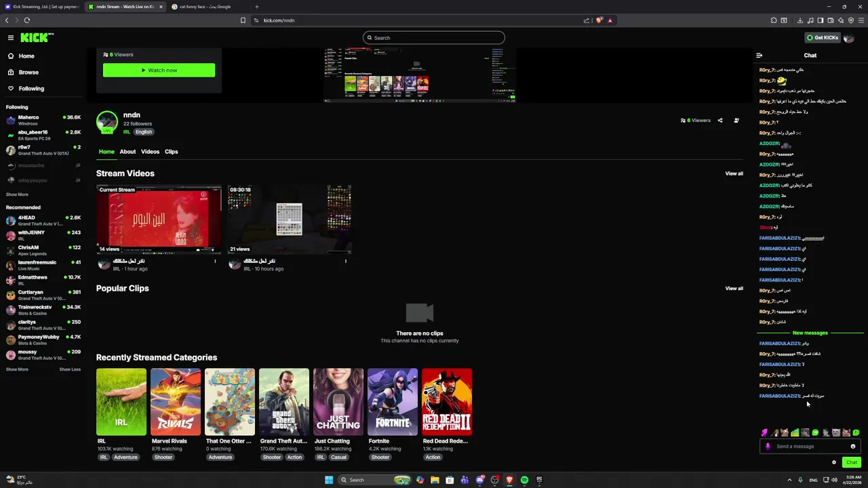This screenshot has height=488, width=868.
Task: Click the Send a message chat field
Action: point(810,447)
